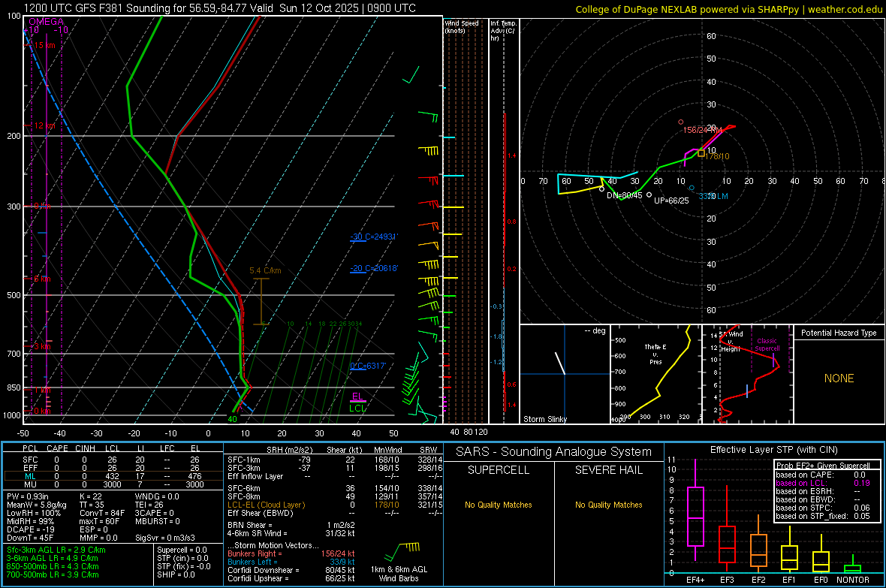Click the Theta-E v. Pres label
This screenshot has height=588, width=886.
coord(655,354)
